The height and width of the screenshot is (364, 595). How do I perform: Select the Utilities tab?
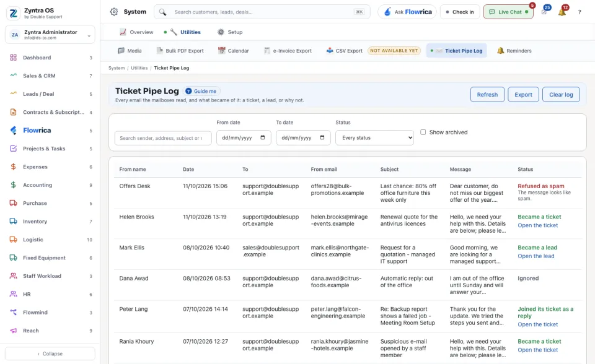(x=185, y=32)
